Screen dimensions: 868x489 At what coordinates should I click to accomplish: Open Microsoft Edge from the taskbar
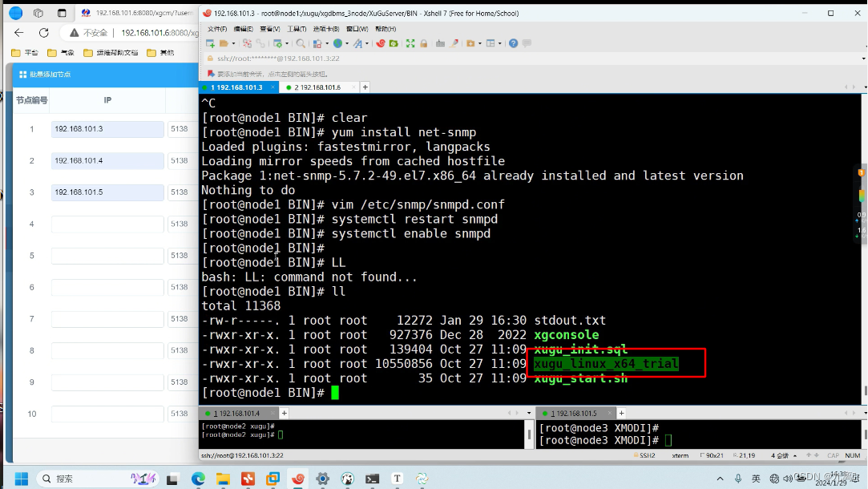point(198,479)
